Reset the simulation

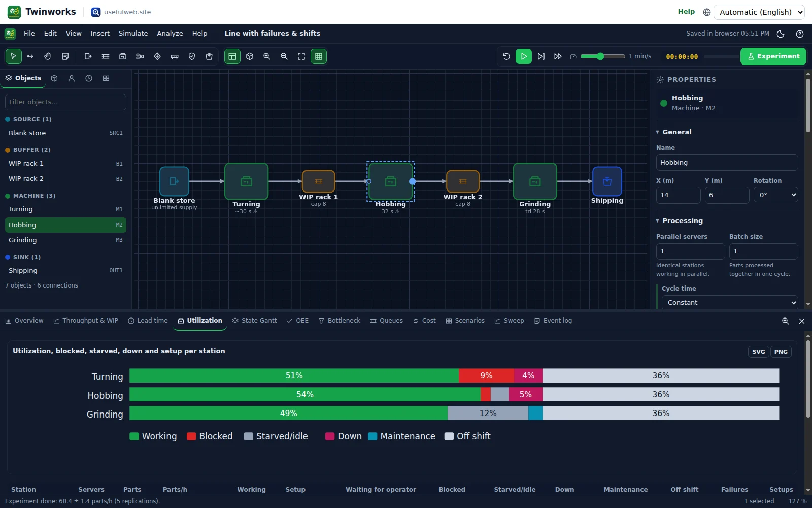click(x=506, y=56)
